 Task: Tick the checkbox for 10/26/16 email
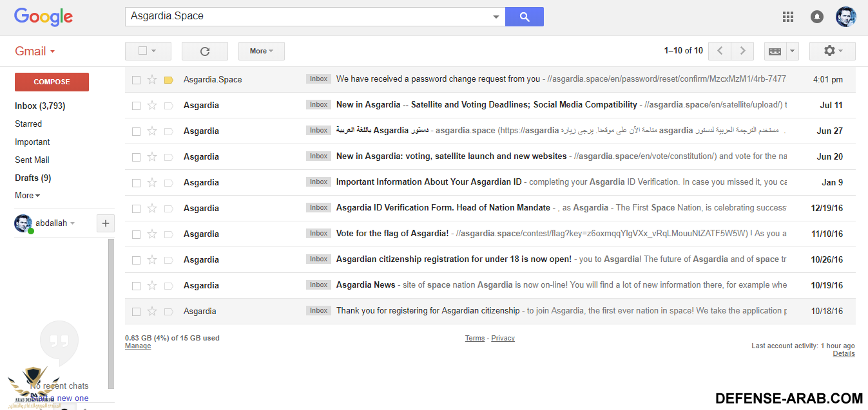pyautogui.click(x=136, y=260)
